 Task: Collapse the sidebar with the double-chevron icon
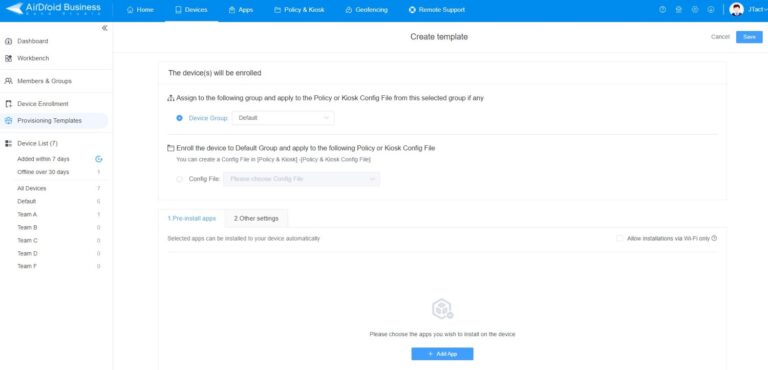pyautogui.click(x=104, y=28)
